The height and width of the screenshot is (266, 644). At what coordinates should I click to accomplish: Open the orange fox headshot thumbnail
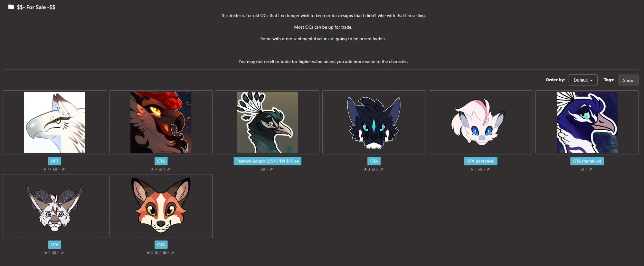click(x=161, y=206)
